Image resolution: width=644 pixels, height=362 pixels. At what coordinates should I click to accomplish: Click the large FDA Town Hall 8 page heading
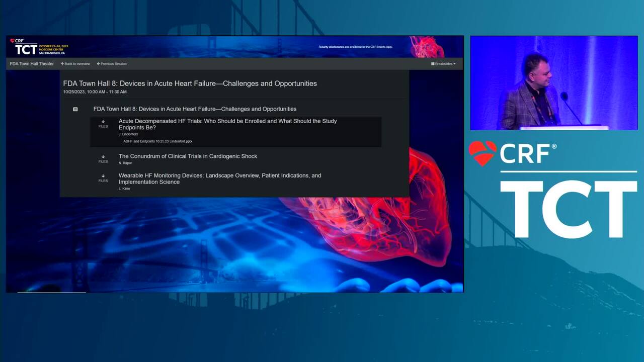point(190,83)
